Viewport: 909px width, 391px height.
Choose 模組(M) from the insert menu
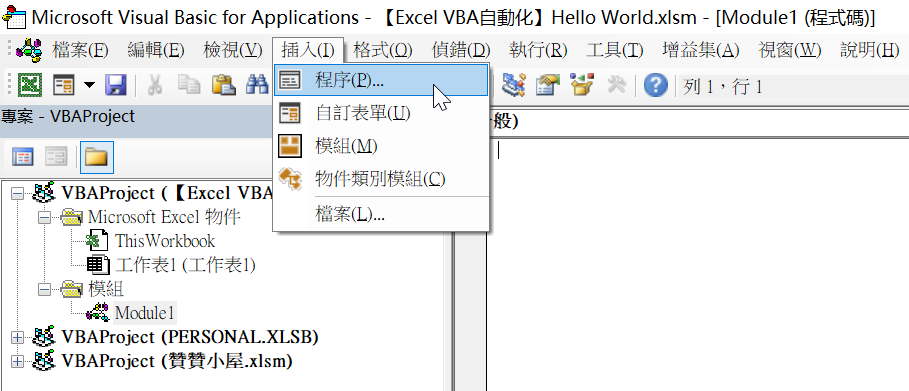pos(380,146)
